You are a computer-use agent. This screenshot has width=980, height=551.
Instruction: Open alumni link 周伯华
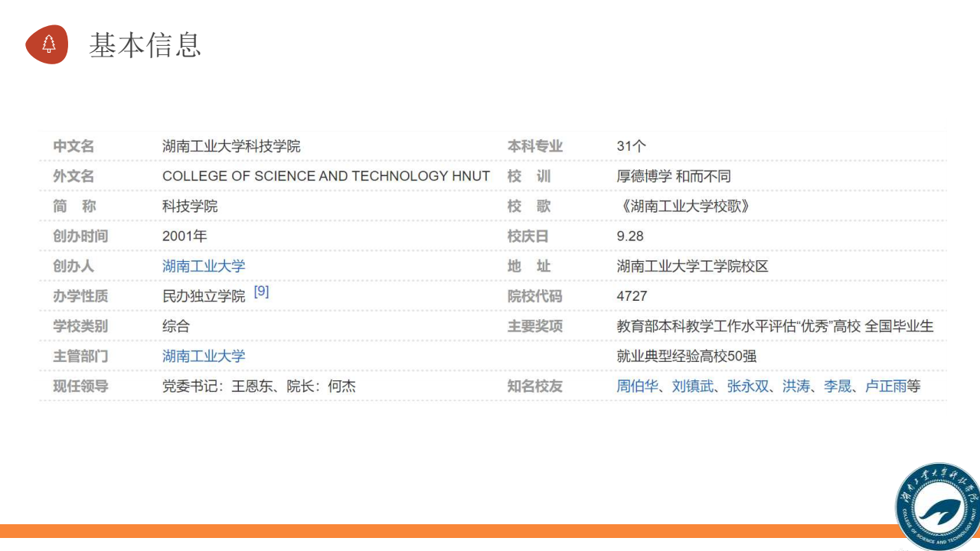pos(637,386)
